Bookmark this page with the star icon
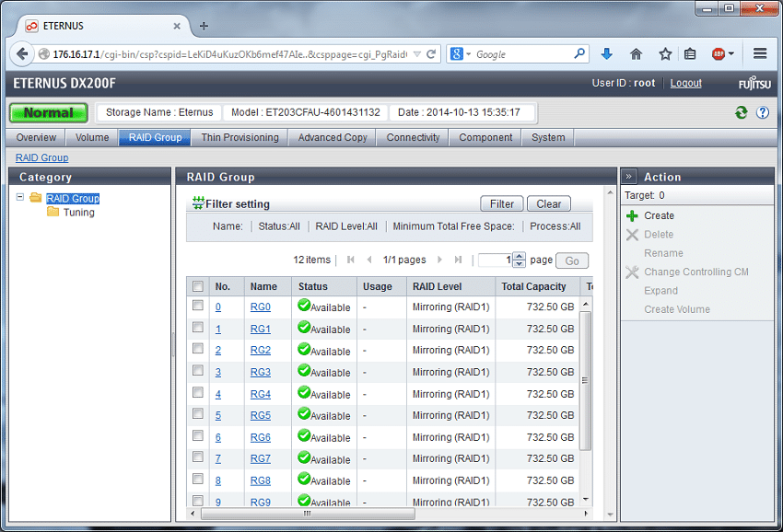 point(665,54)
